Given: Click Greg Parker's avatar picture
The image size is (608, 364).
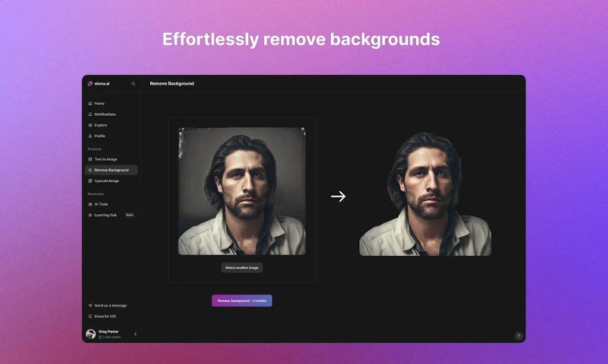Looking at the screenshot, I should click(x=91, y=334).
